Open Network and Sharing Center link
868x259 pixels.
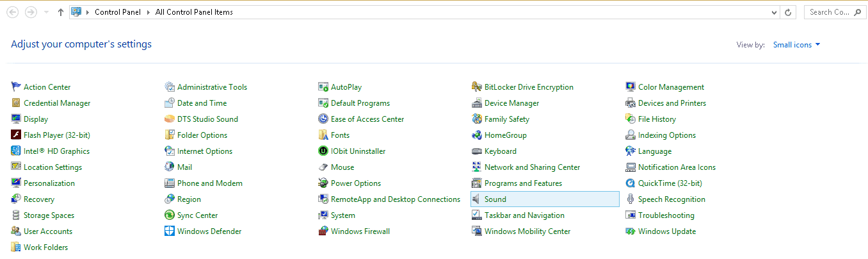(x=533, y=167)
